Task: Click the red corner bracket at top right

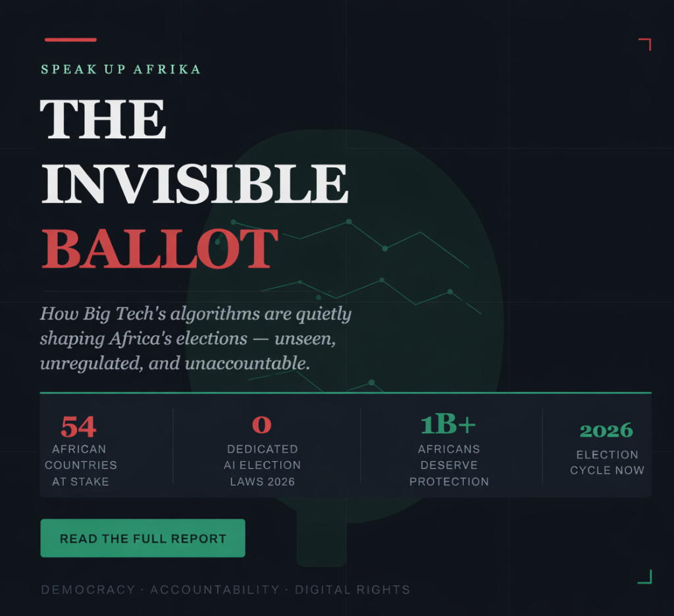Action: point(645,45)
